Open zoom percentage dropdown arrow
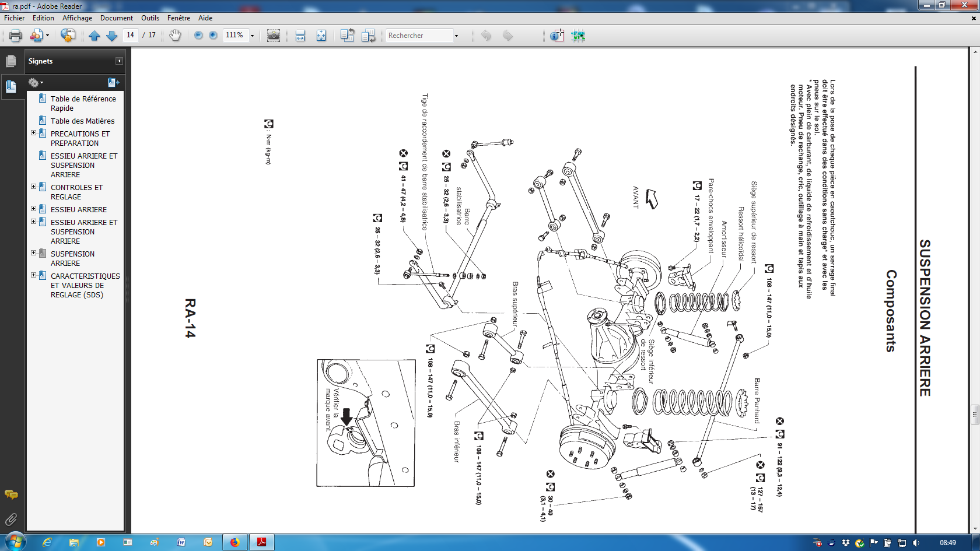Screen dimensions: 980x551 (252, 36)
